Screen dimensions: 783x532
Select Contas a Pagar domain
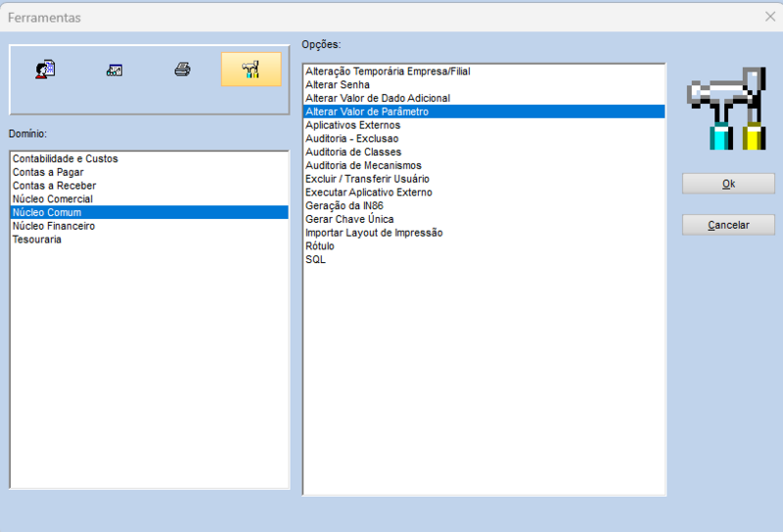click(x=150, y=172)
